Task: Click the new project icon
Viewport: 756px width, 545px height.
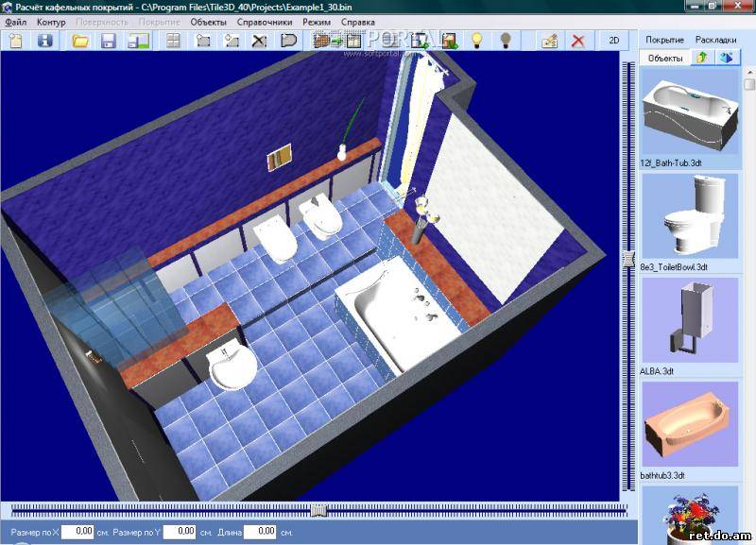Action: (x=16, y=41)
